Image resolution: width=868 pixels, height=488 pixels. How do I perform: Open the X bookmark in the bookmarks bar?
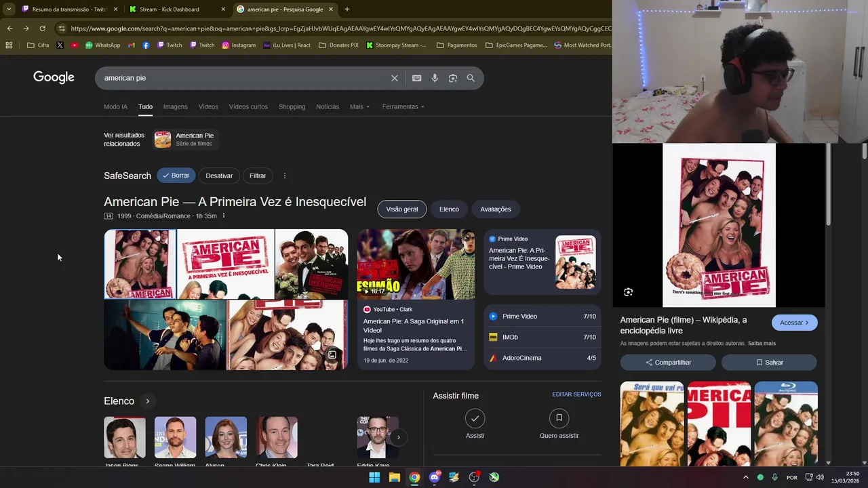[x=60, y=45]
